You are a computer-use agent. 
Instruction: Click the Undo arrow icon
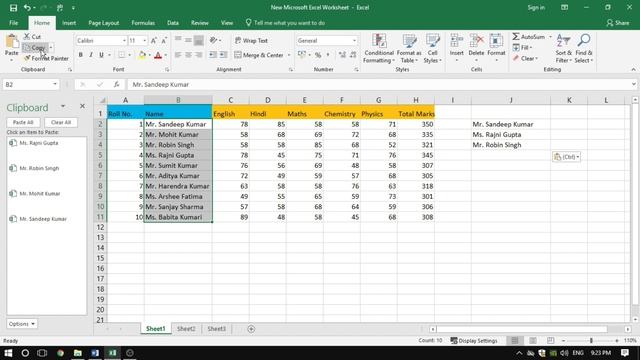click(27, 8)
